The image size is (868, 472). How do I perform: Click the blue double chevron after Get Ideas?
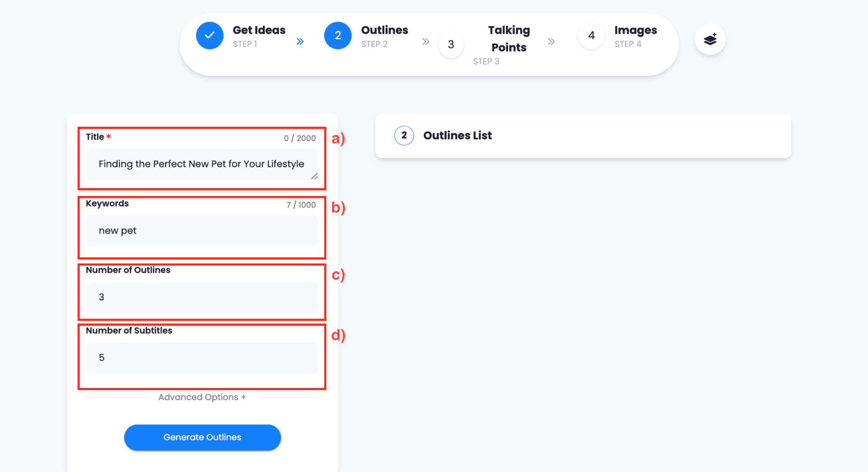coord(300,42)
